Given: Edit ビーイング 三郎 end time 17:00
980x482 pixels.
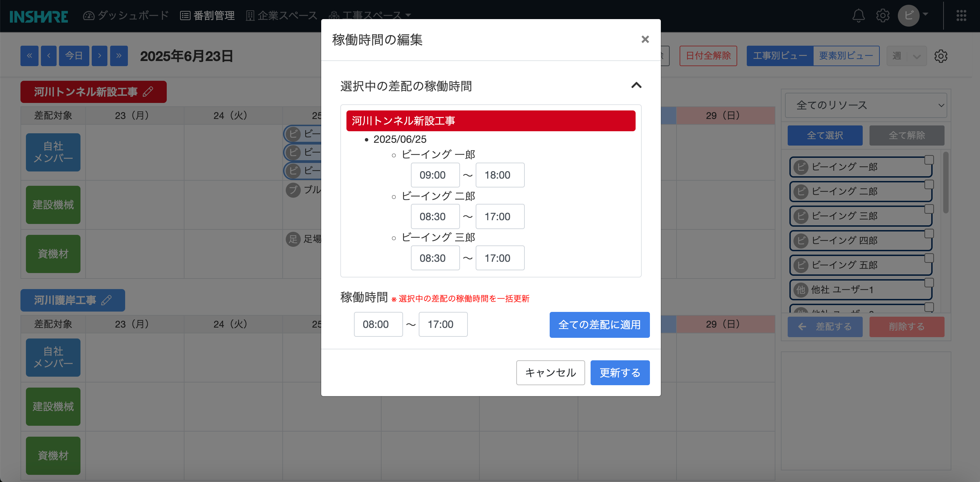Looking at the screenshot, I should pos(500,258).
